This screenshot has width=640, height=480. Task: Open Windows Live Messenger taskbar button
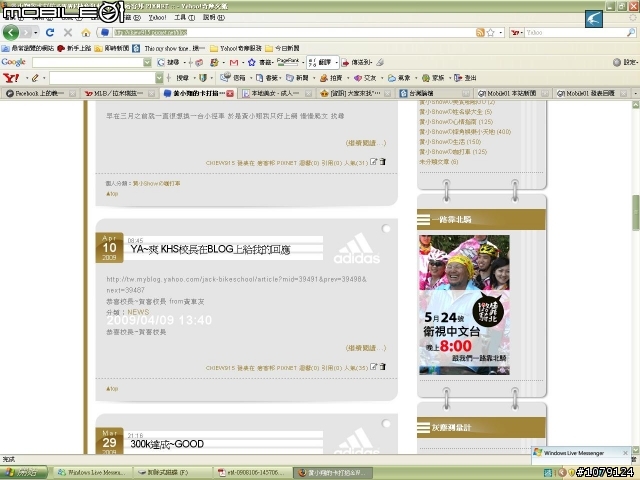[93, 473]
